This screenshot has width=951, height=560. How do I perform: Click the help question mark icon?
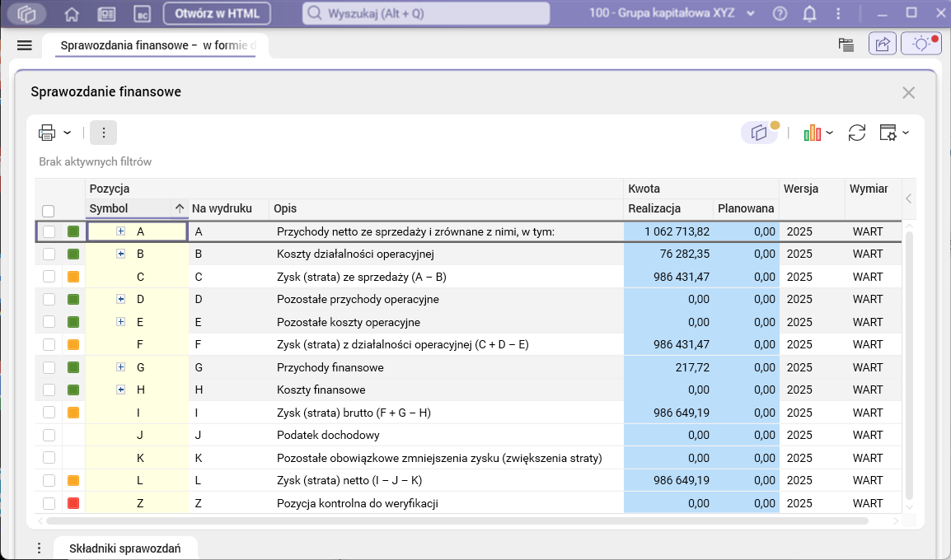780,14
